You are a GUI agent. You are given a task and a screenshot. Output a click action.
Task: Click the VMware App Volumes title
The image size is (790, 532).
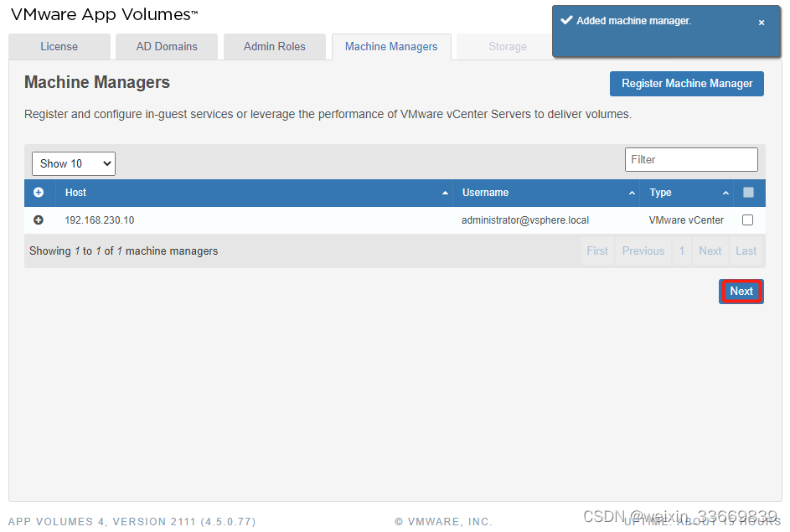(104, 14)
